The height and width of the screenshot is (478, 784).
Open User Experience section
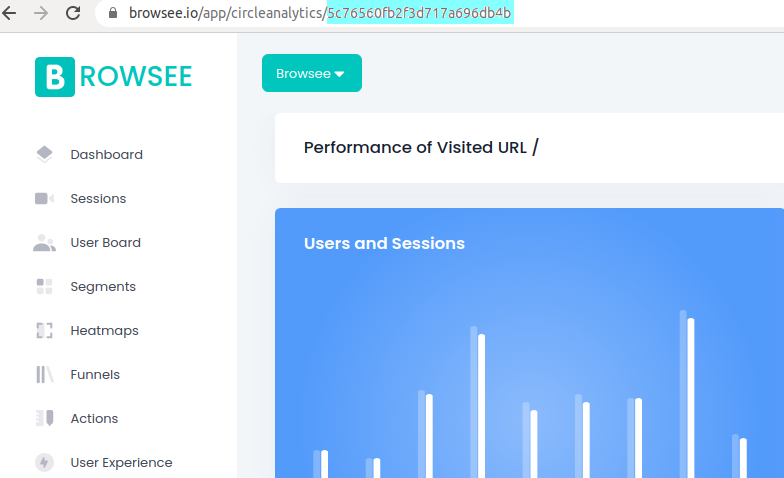pos(121,462)
